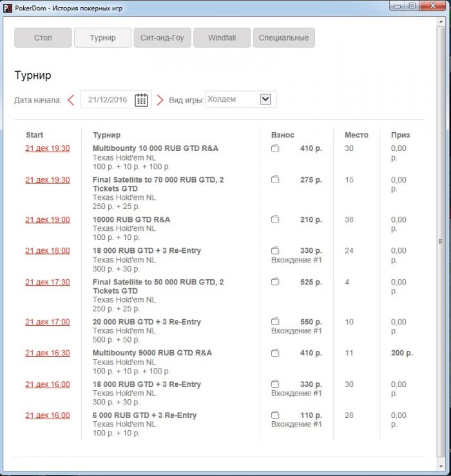Select Multibounty 9000 RUB GTD R&A title
The height and width of the screenshot is (476, 451).
coord(152,353)
